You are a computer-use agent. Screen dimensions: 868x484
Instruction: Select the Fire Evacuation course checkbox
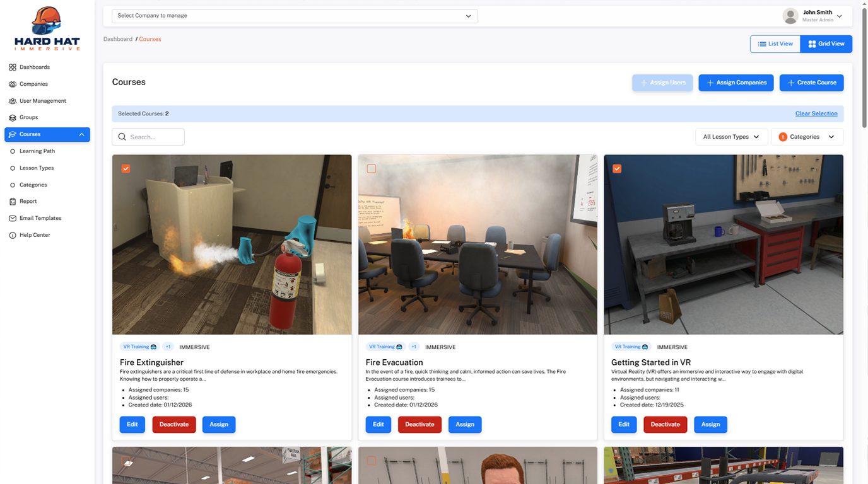coord(372,169)
